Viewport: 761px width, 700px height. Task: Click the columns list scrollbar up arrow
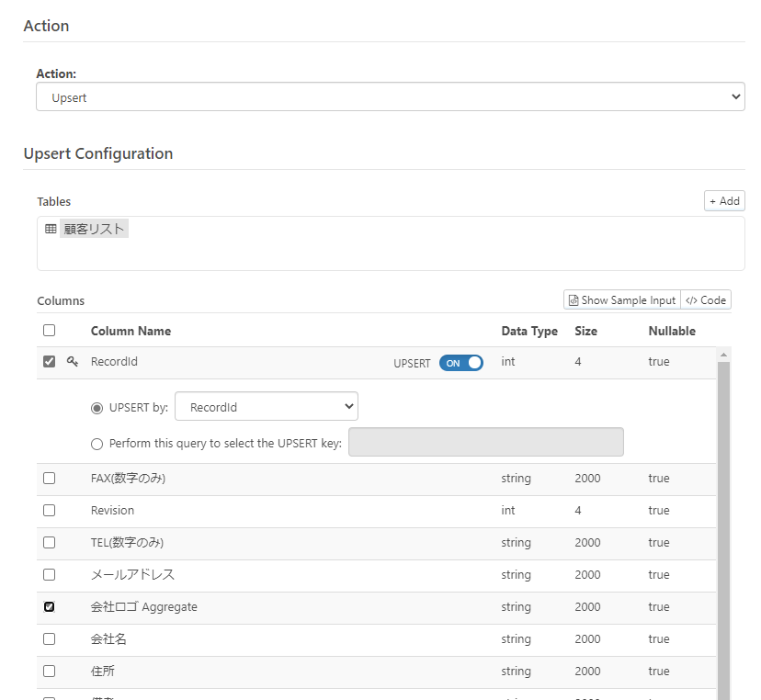[x=723, y=356]
